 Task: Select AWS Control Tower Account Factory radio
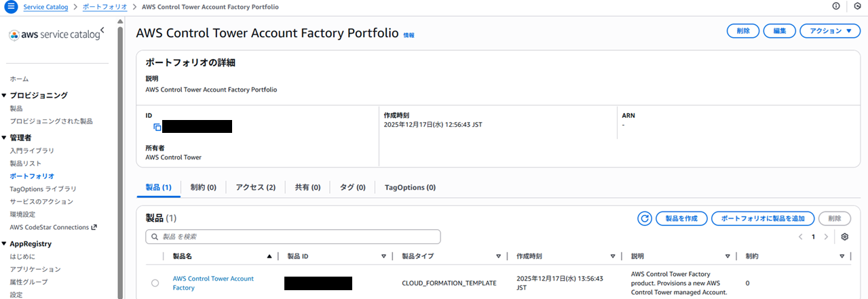(155, 283)
